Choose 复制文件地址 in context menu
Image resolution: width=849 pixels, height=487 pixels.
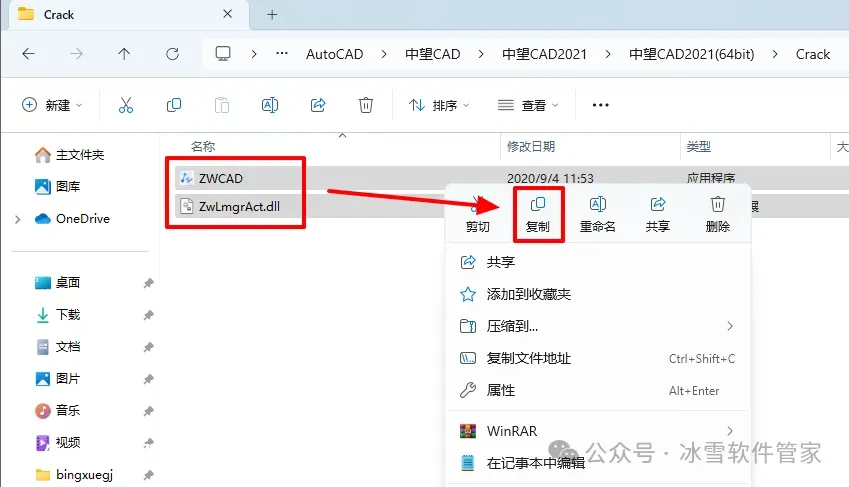[x=598, y=358]
